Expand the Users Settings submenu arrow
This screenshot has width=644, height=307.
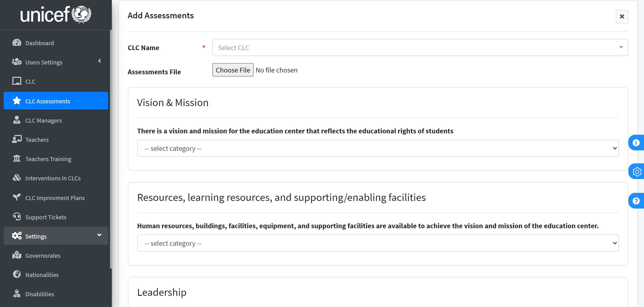point(100,61)
